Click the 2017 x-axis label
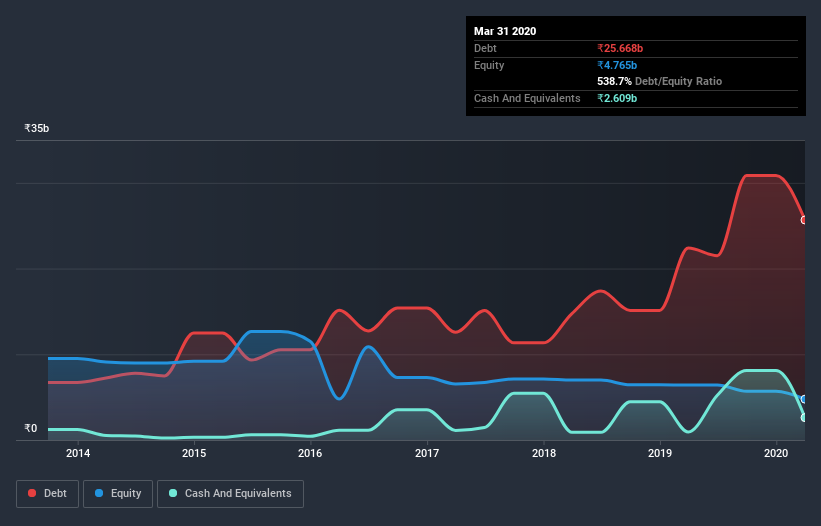The width and height of the screenshot is (821, 526). pos(427,453)
